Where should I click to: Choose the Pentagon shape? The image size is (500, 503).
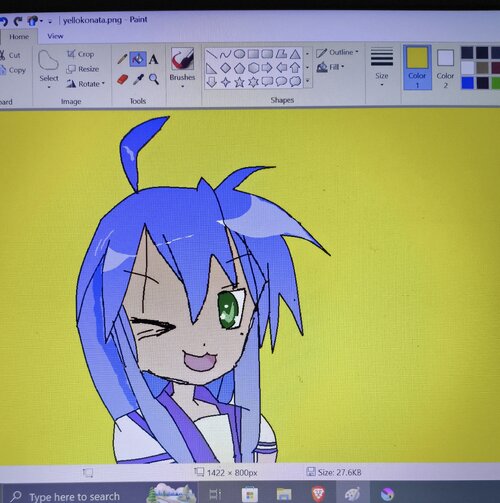point(240,68)
